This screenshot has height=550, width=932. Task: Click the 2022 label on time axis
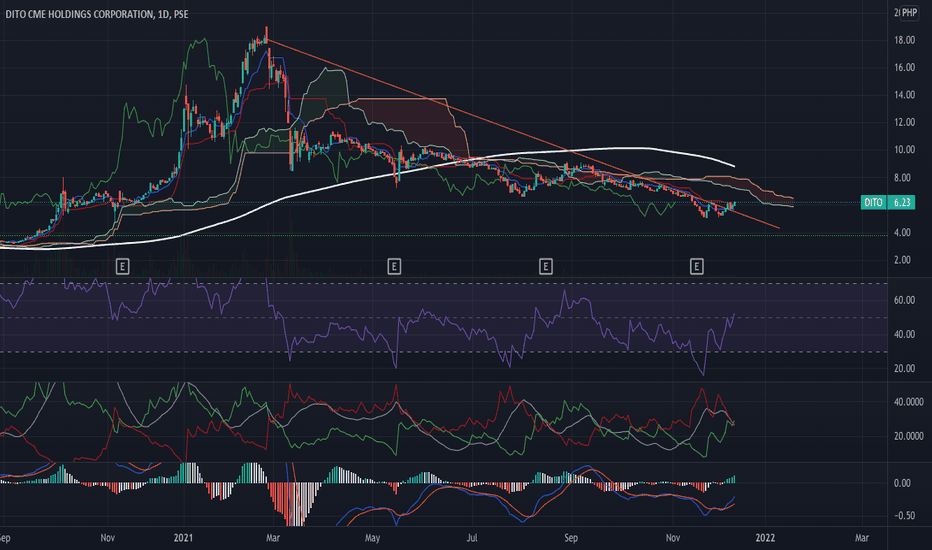765,538
